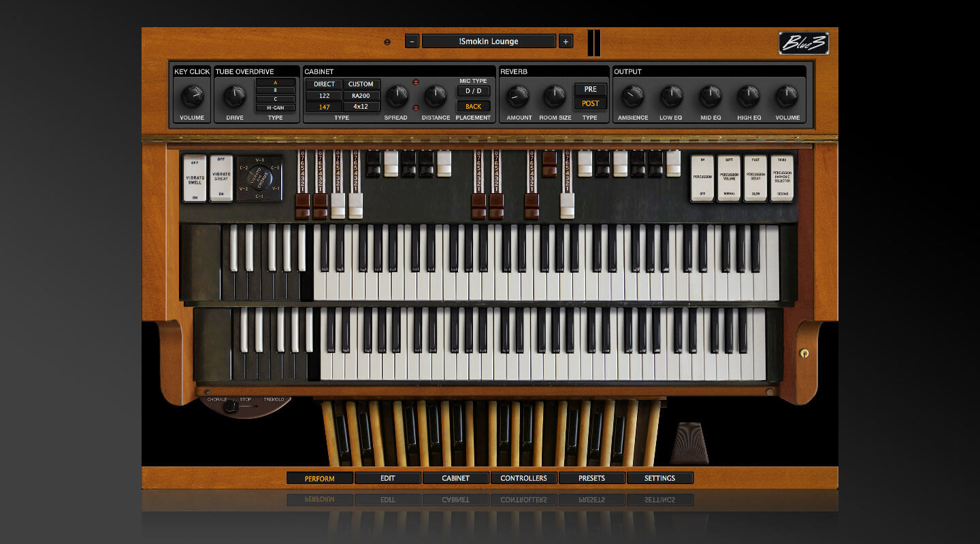Select HI-GAIN tube overdrive type
Viewport: 980px width, 544px height.
[x=276, y=108]
